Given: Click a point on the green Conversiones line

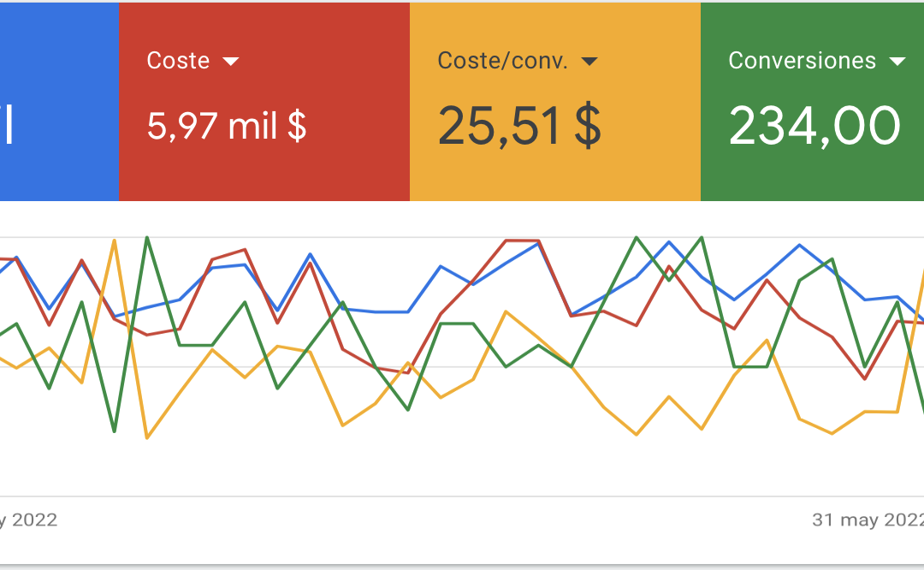Looking at the screenshot, I should [637, 238].
